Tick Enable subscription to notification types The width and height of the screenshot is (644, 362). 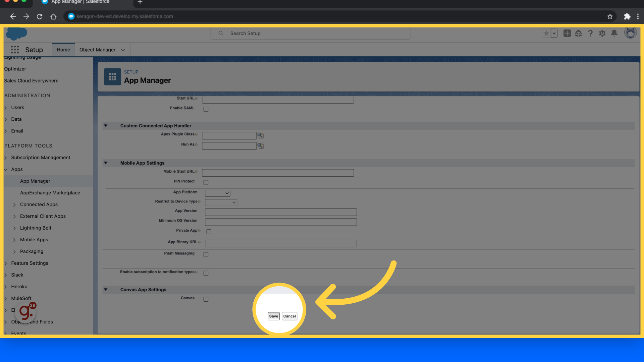click(206, 273)
